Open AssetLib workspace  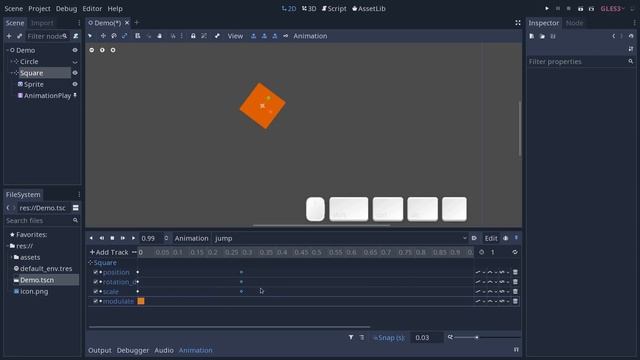pos(369,9)
